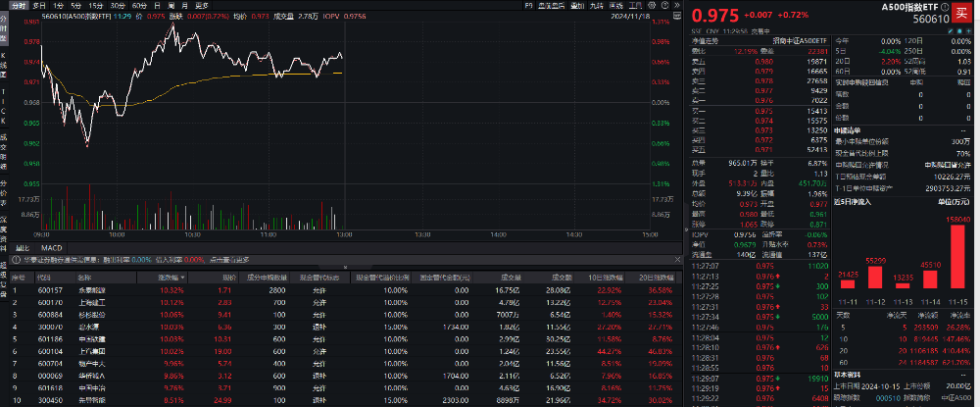Select row with code 600157
The image size is (980, 407).
click(346, 290)
